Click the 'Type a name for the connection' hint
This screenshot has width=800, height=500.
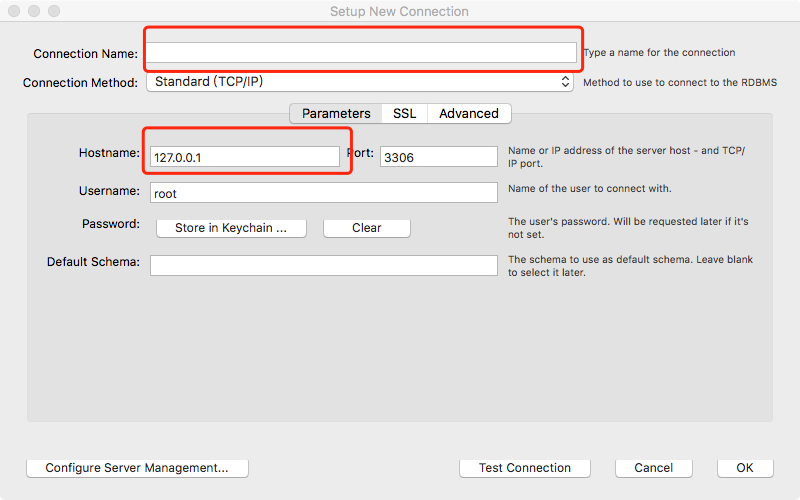tap(659, 53)
